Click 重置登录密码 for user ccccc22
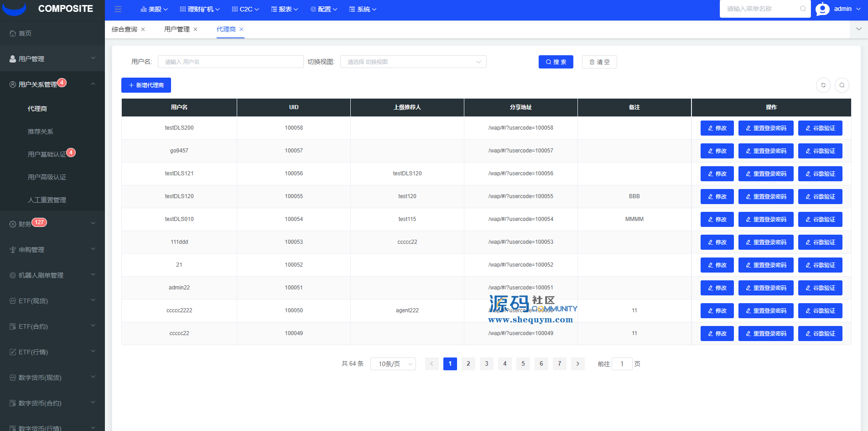The height and width of the screenshot is (431, 868). tap(766, 333)
